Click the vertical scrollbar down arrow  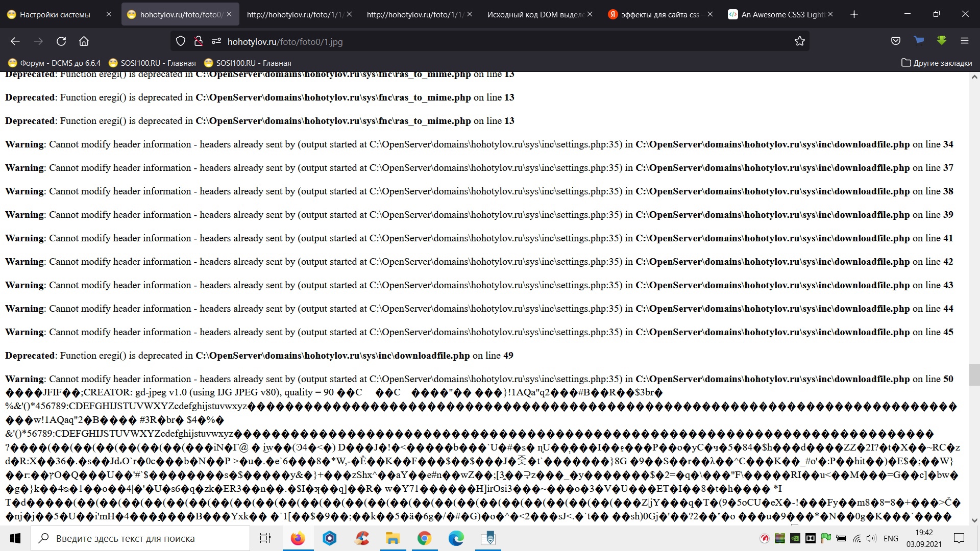(974, 520)
